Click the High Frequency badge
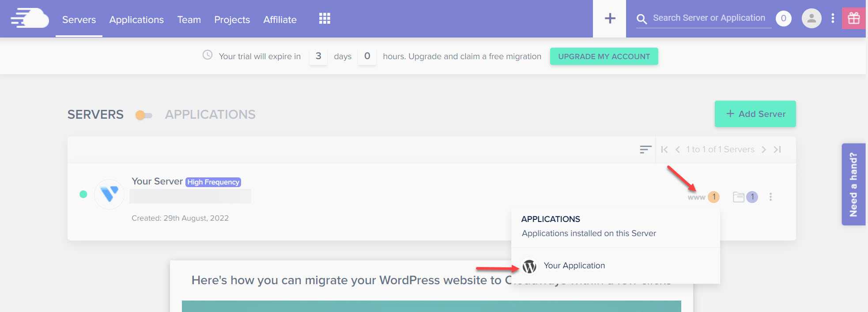This screenshot has width=868, height=312. [213, 182]
